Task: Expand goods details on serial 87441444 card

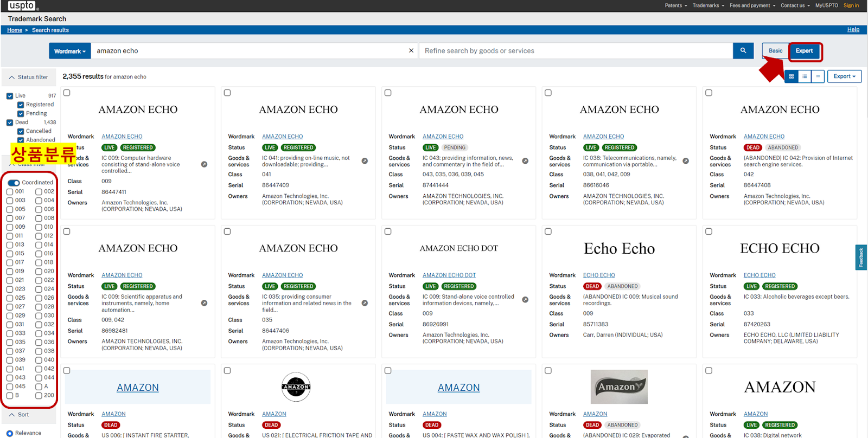Action: (x=525, y=161)
